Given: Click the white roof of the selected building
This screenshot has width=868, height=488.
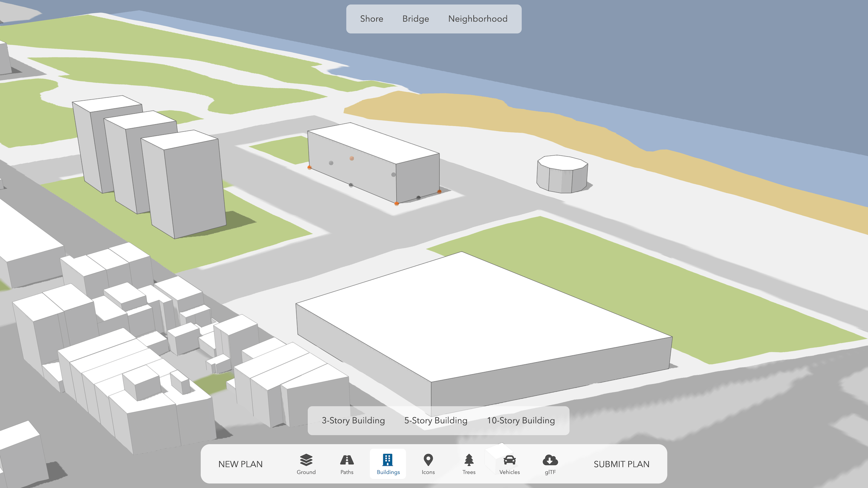Looking at the screenshot, I should click(373, 142).
